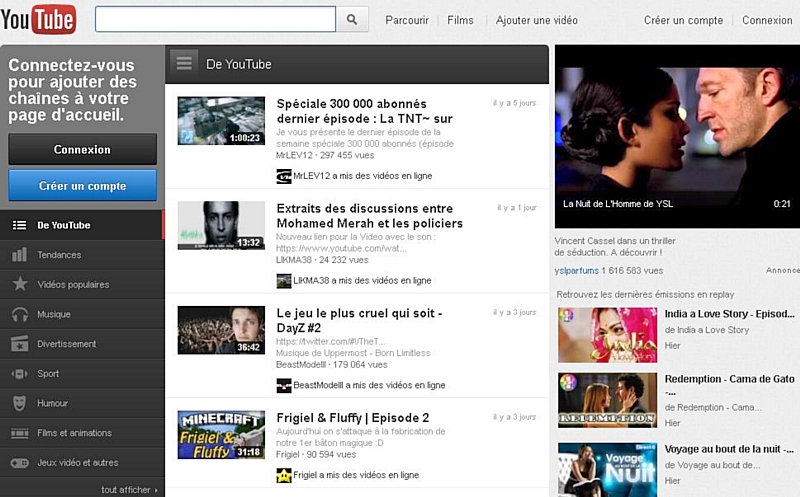This screenshot has width=800, height=497.
Task: Select Films et animations category
Action: tap(82, 433)
